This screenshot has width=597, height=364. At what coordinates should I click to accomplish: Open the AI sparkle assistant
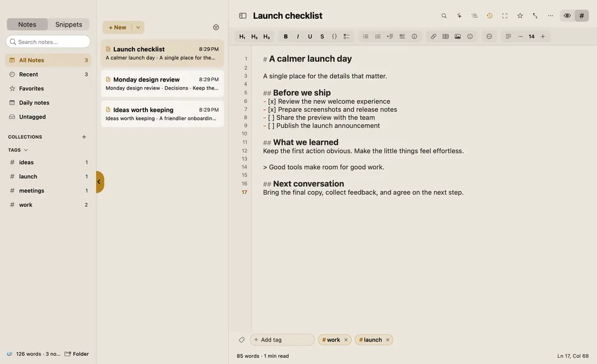pyautogui.click(x=459, y=16)
